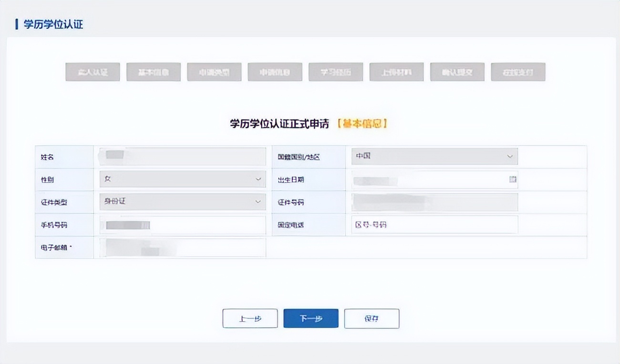This screenshot has height=364, width=620.
Task: Click into the 电子邮箱 email field
Action: coord(182,247)
